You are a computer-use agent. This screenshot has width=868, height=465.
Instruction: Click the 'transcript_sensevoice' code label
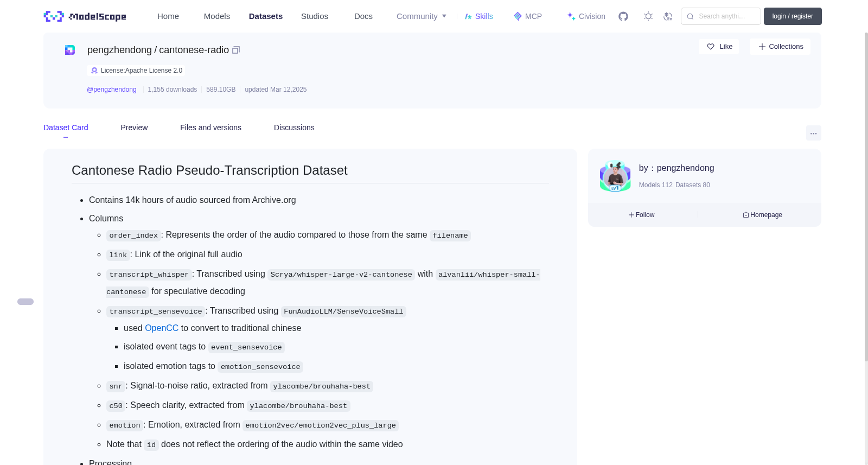156,311
